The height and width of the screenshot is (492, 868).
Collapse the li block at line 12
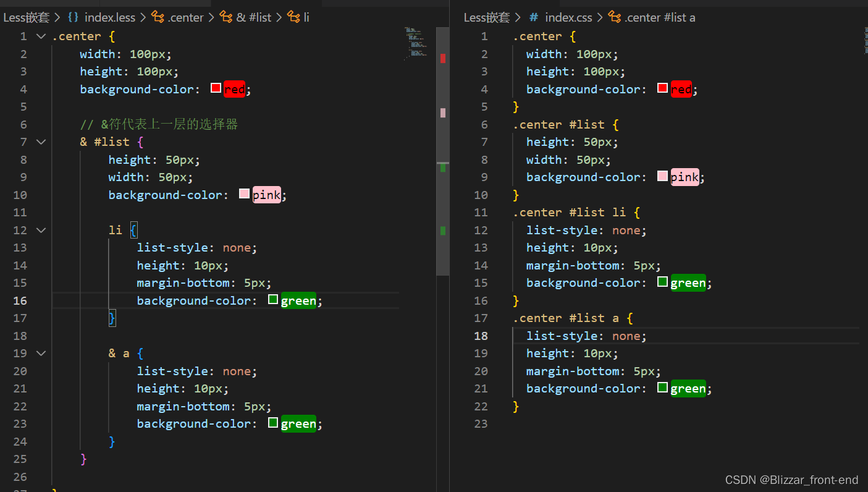[41, 230]
